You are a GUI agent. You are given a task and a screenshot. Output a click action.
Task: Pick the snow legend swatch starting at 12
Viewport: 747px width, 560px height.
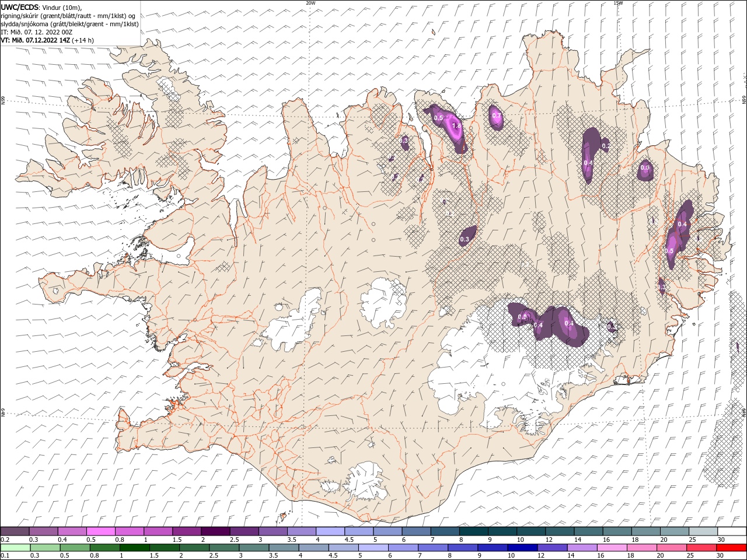point(560,531)
